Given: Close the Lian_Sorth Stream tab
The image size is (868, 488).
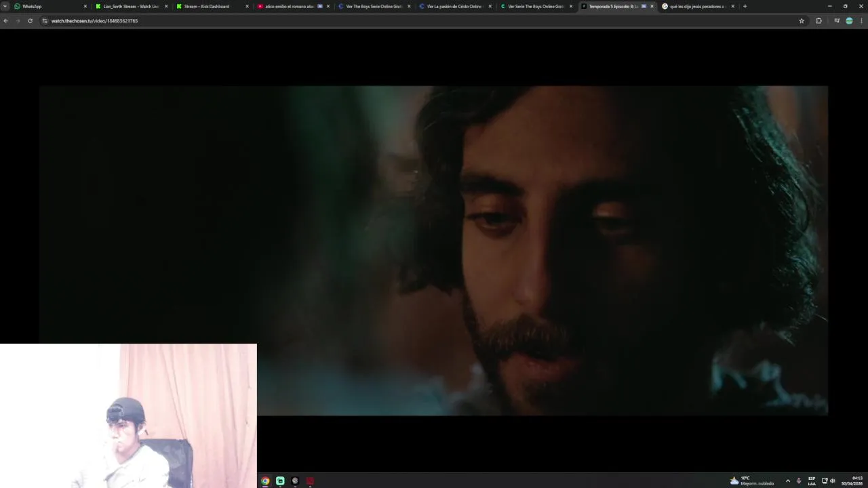Looking at the screenshot, I should point(166,6).
